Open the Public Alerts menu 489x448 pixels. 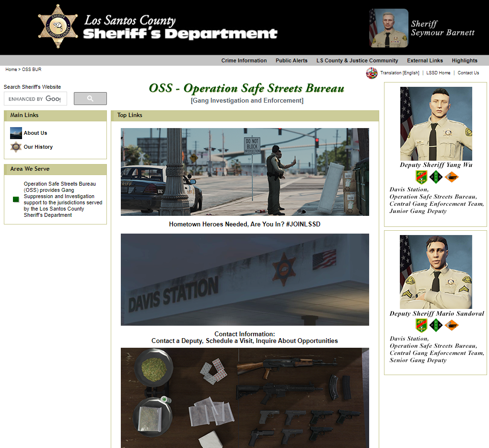click(291, 60)
